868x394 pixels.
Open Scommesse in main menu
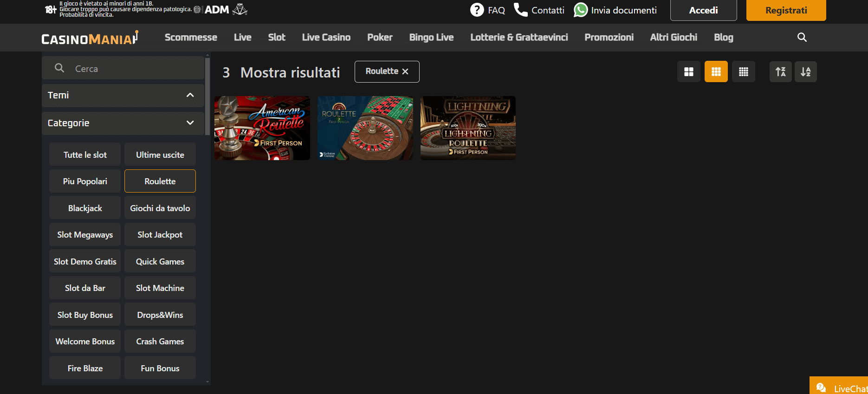pos(191,37)
